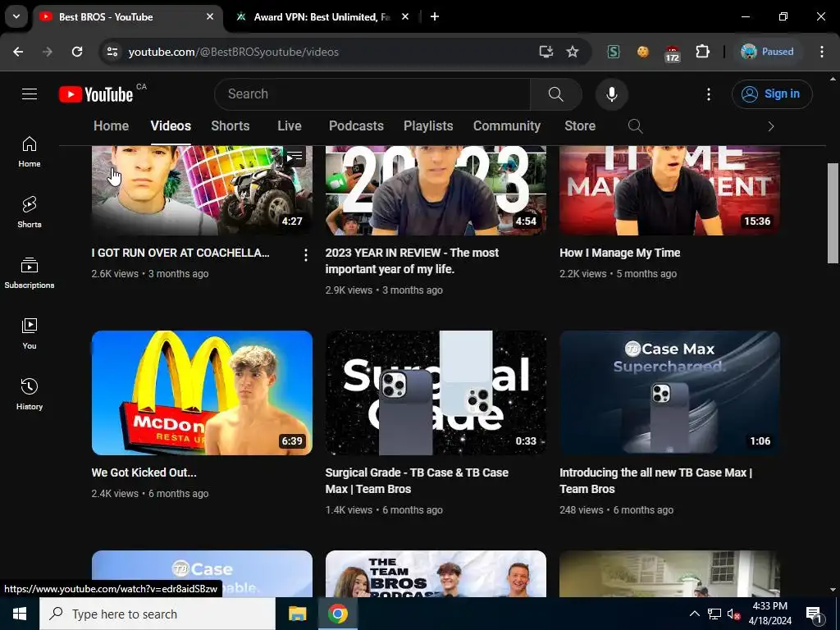Viewport: 840px width, 630px height.
Task: Bookmark this tab with star icon
Action: pyautogui.click(x=572, y=52)
